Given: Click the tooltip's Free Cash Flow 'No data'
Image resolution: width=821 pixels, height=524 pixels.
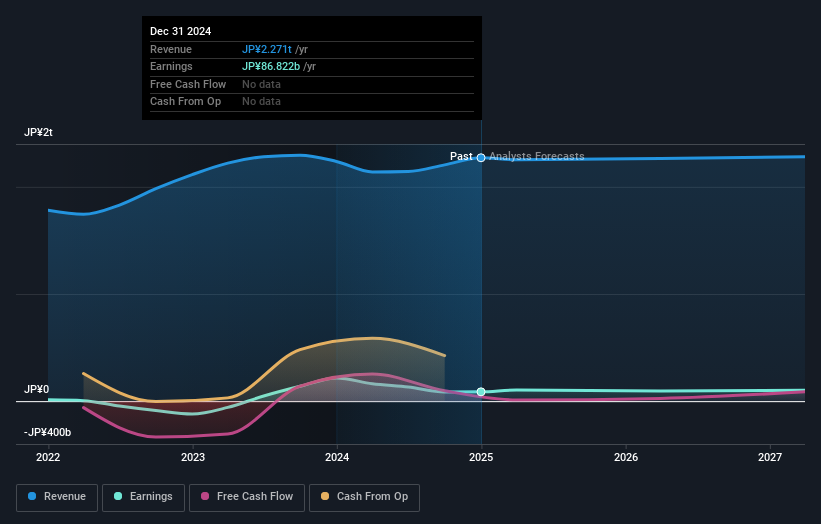Looking at the screenshot, I should pos(261,84).
